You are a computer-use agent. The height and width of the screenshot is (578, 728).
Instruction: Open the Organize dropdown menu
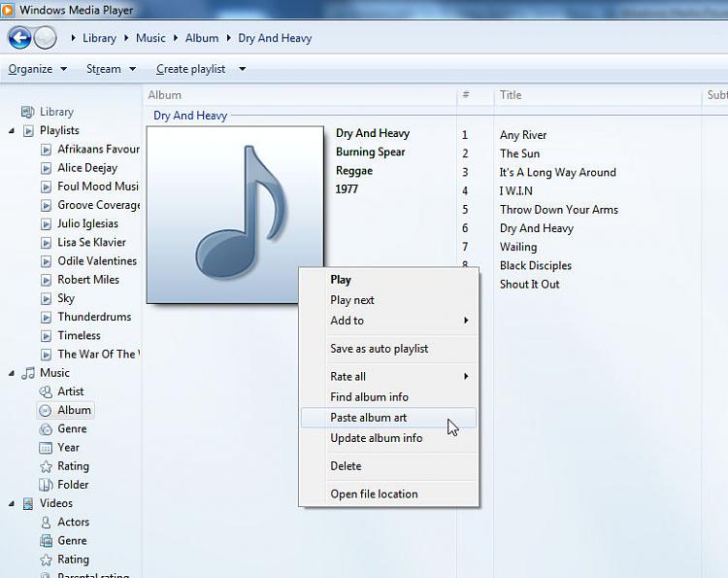pyautogui.click(x=38, y=69)
